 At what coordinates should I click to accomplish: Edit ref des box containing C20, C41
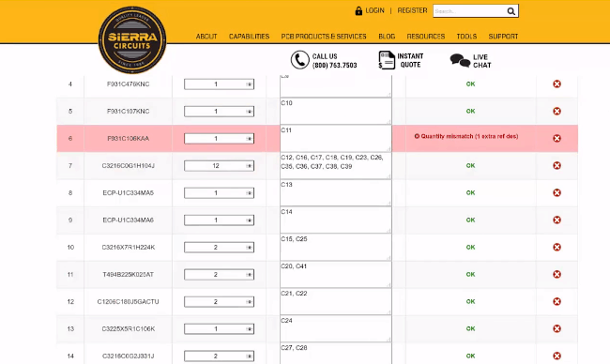(336, 275)
